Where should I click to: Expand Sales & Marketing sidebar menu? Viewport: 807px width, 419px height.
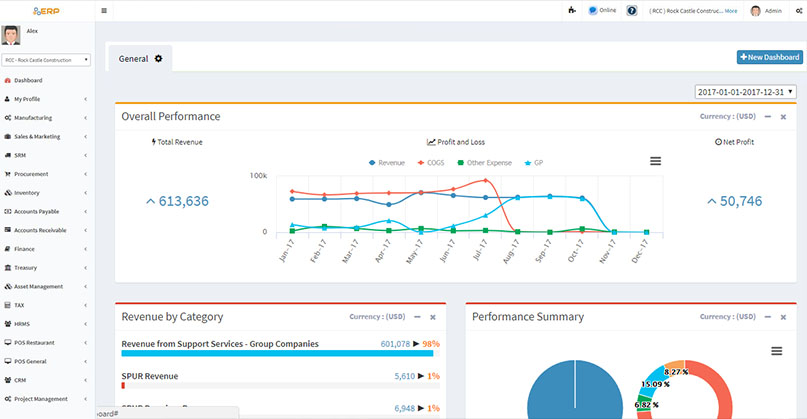[47, 136]
